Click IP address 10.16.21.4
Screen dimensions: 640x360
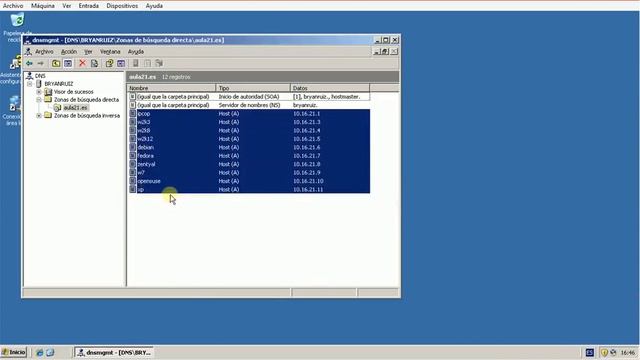point(307,131)
